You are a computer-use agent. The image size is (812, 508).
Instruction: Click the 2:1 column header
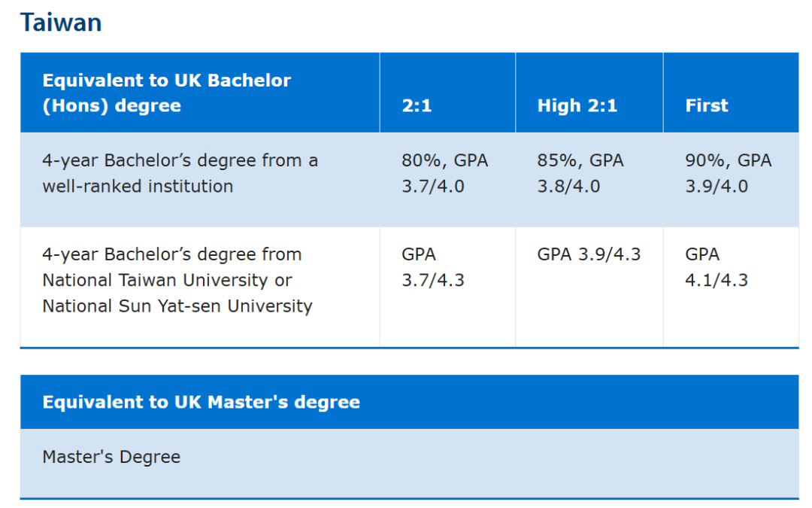pos(447,93)
